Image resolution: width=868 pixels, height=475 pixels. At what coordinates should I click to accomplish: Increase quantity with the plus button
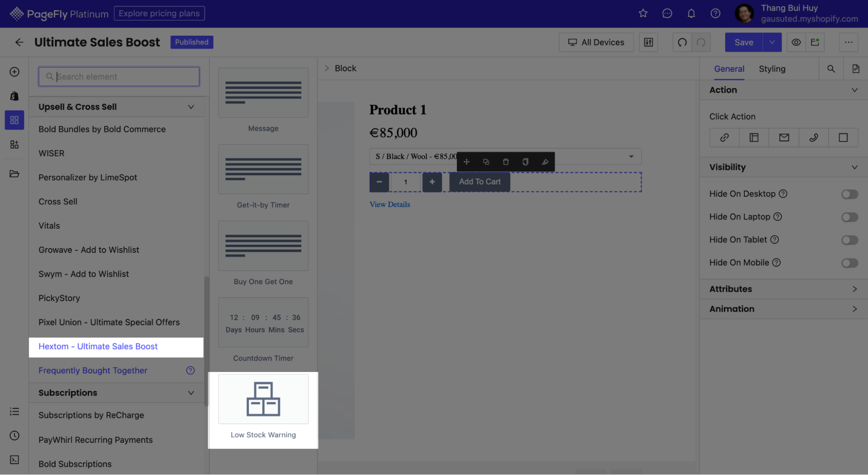click(432, 182)
